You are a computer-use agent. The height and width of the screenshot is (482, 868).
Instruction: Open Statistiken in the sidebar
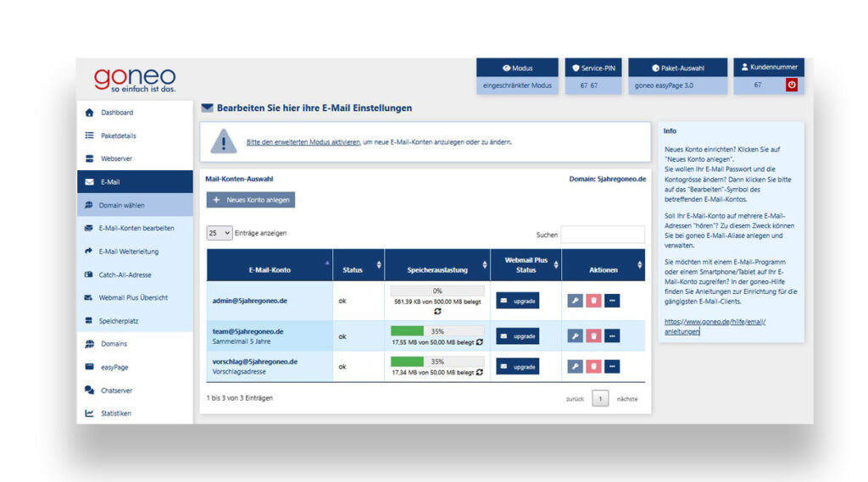(x=135, y=413)
